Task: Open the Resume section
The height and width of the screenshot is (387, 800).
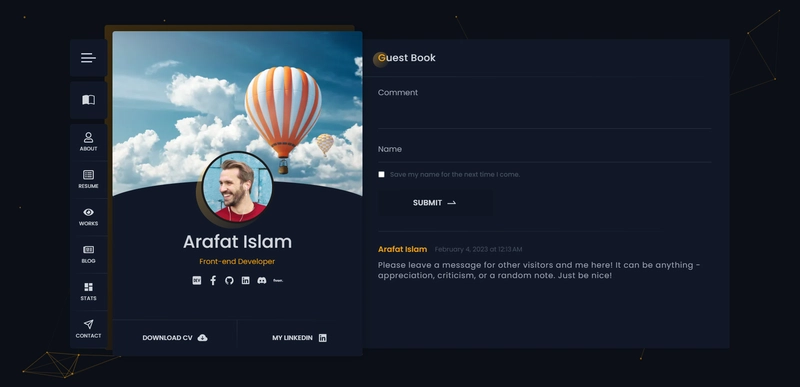Action: 88,179
